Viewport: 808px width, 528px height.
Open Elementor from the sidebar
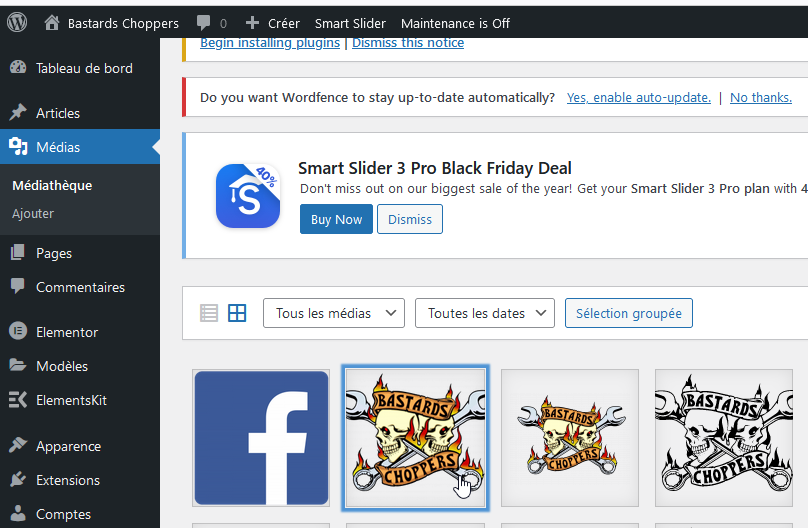point(66,332)
